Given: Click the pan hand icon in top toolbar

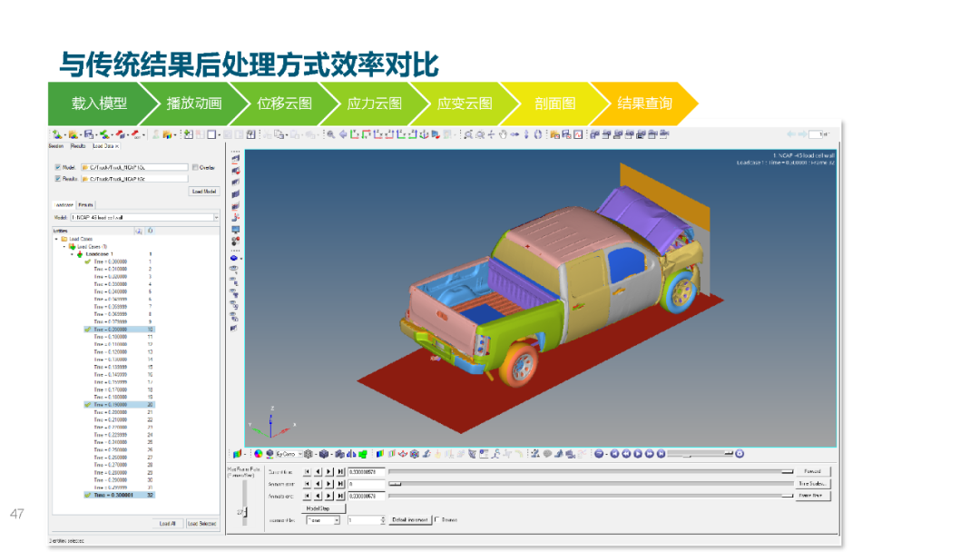Looking at the screenshot, I should [503, 134].
